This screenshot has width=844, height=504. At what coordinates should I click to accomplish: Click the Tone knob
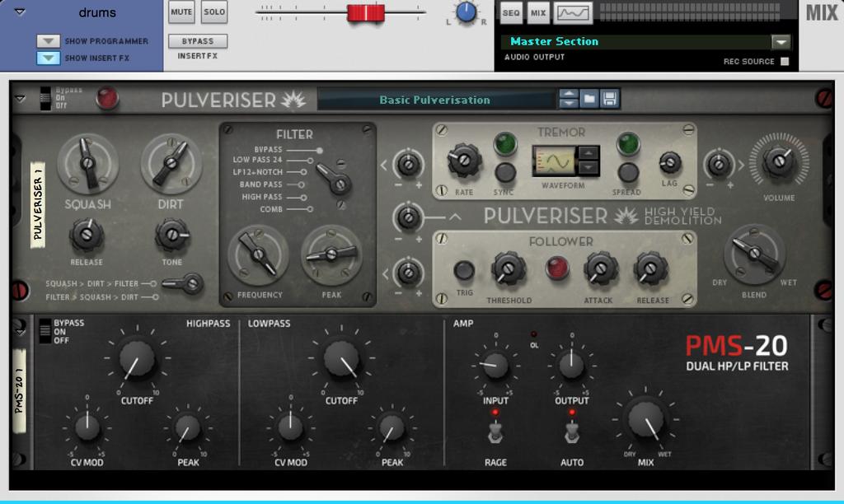(x=172, y=235)
